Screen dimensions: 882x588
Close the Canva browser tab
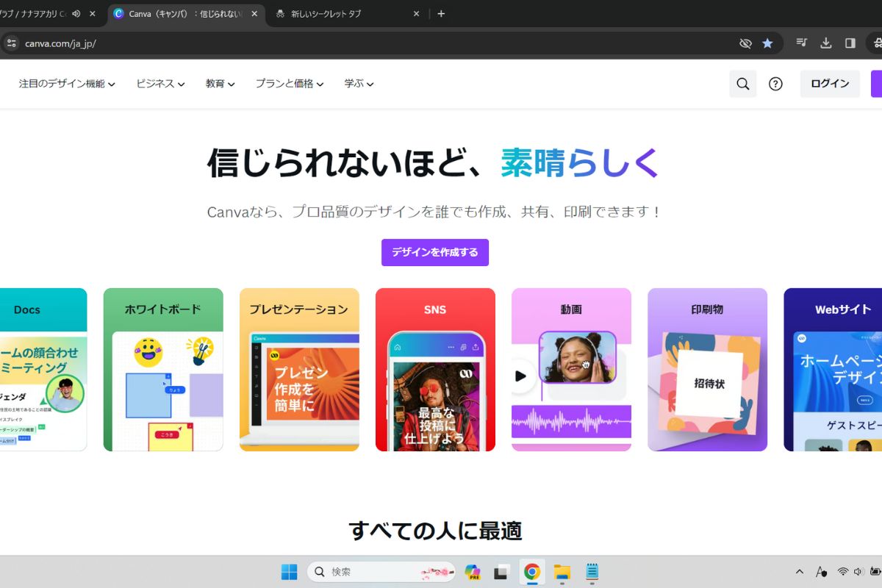pos(254,13)
